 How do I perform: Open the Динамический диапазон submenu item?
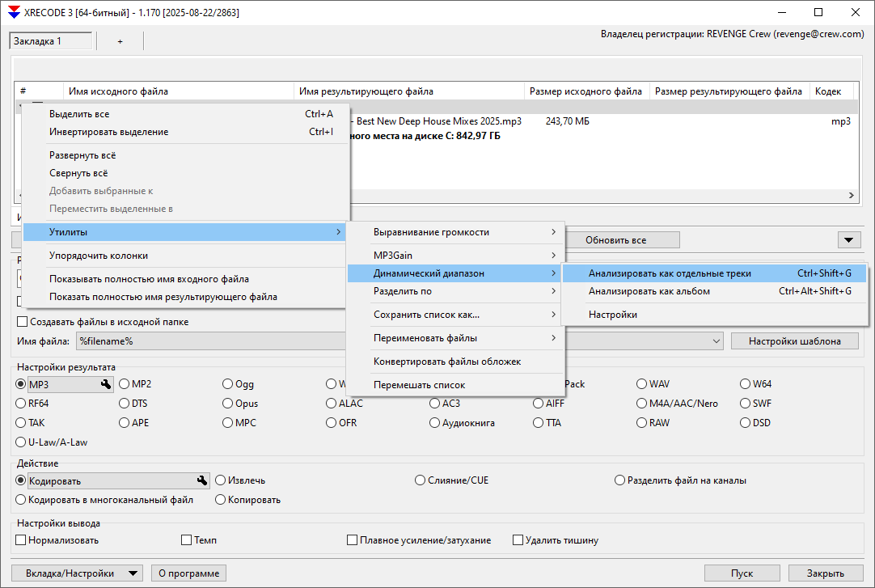pos(455,273)
